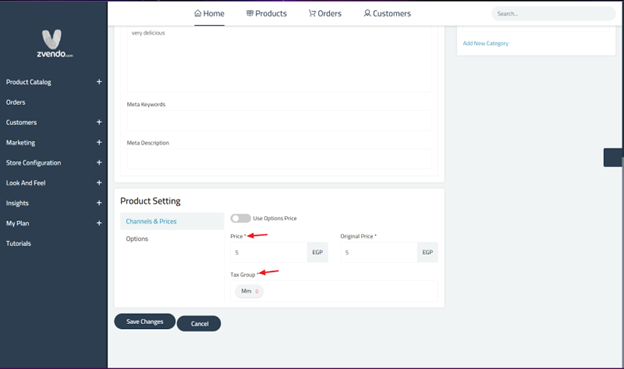
Task: Click the Cancel button
Action: click(x=199, y=324)
